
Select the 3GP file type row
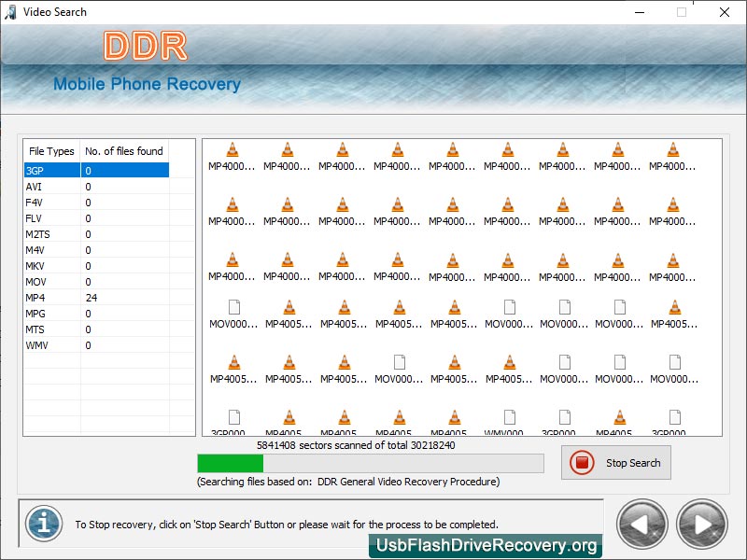coord(97,171)
